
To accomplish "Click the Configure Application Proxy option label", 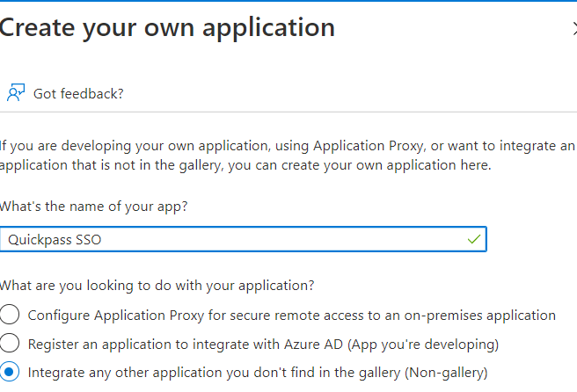I will (292, 316).
